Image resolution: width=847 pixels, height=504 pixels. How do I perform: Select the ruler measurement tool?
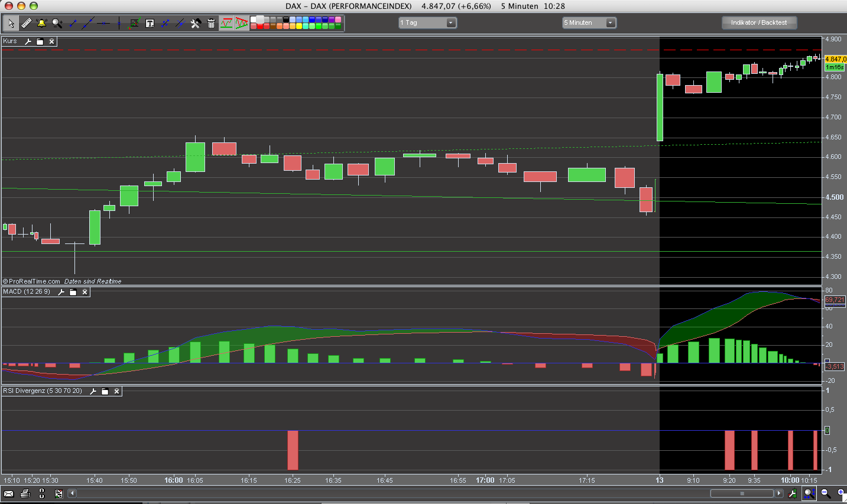(26, 23)
